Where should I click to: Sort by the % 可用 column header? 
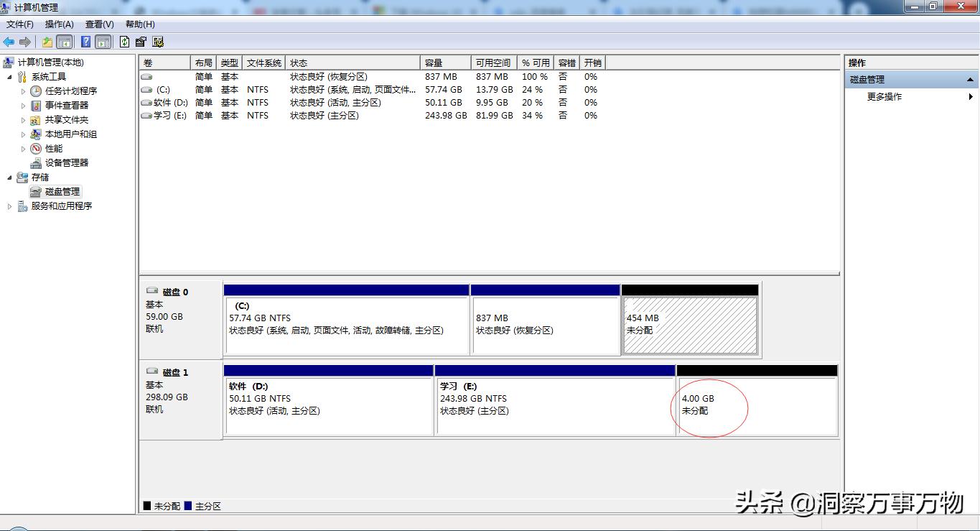[536, 63]
